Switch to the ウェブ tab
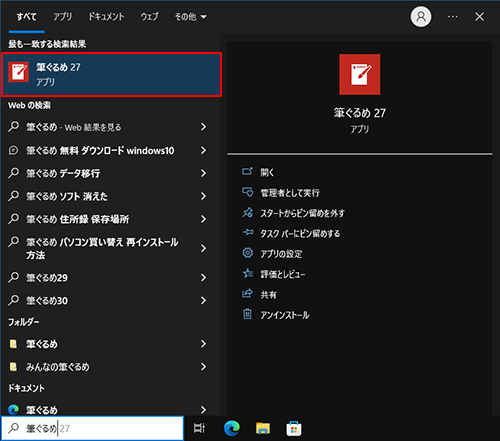The image size is (500, 441). coord(149,17)
